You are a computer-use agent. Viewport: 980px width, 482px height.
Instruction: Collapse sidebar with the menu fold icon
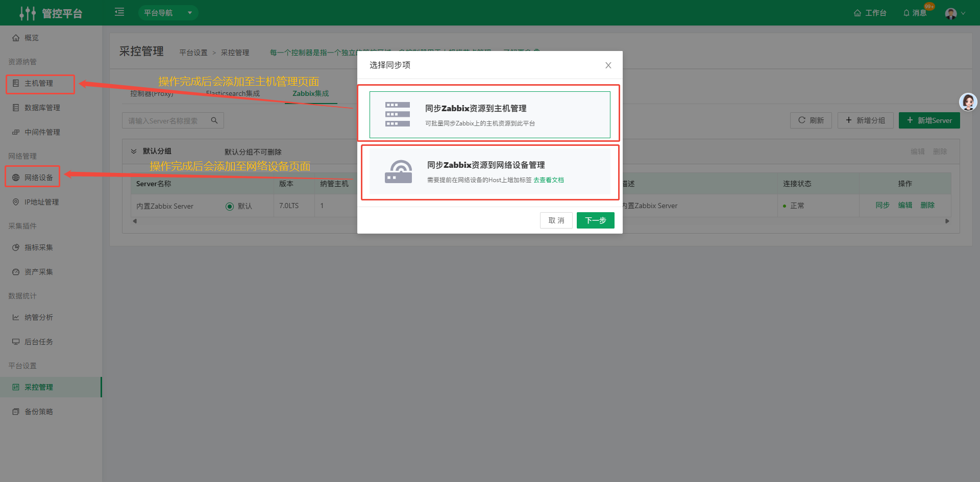[x=119, y=12]
